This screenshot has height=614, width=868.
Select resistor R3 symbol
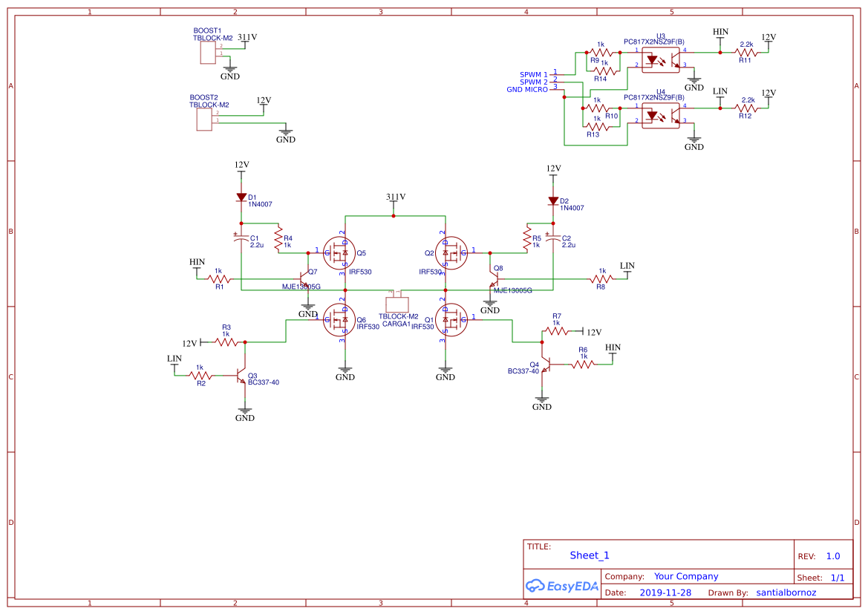226,342
